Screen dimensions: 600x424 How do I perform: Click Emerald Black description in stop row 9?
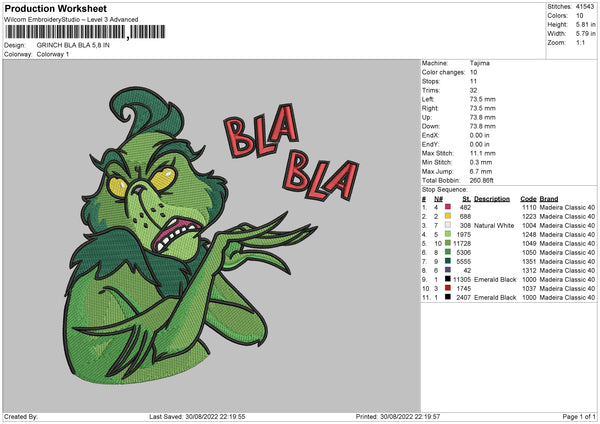tap(495, 279)
